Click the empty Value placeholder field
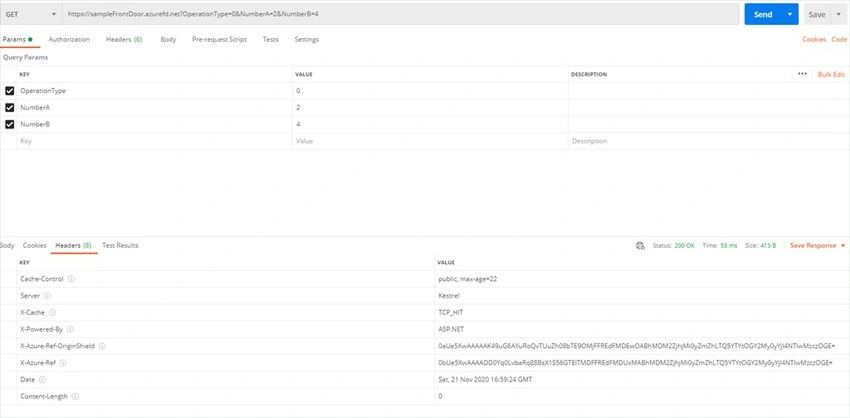Screen dimensions: 850x418 point(430,141)
